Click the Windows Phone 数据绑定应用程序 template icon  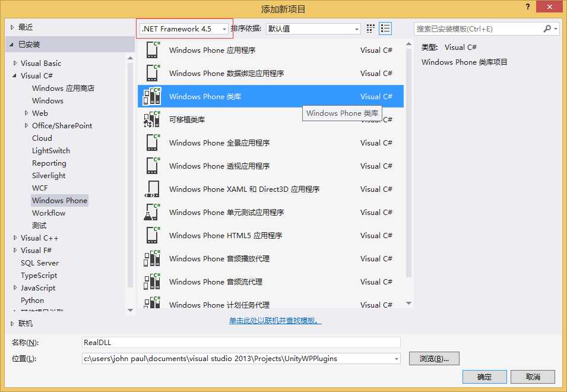(x=153, y=73)
